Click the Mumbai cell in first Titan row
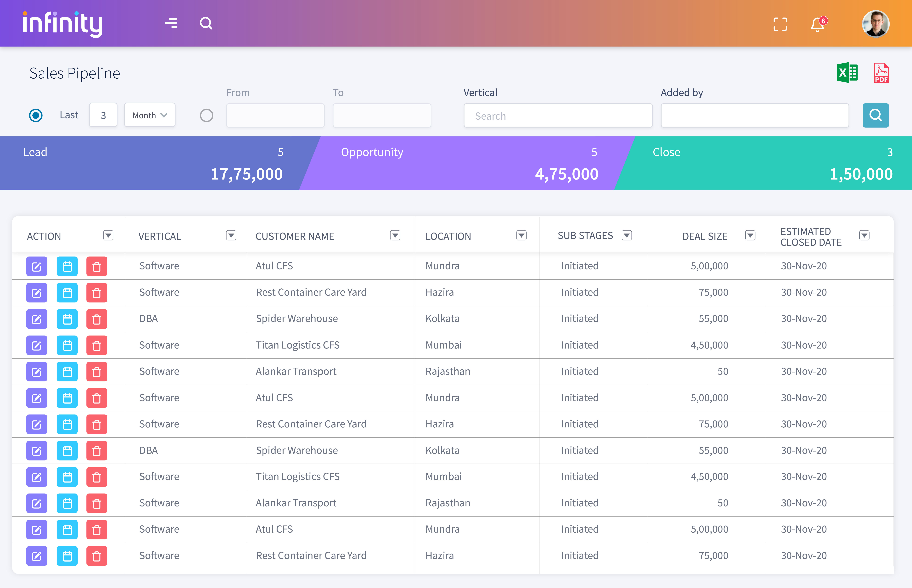The height and width of the screenshot is (588, 912). (444, 345)
